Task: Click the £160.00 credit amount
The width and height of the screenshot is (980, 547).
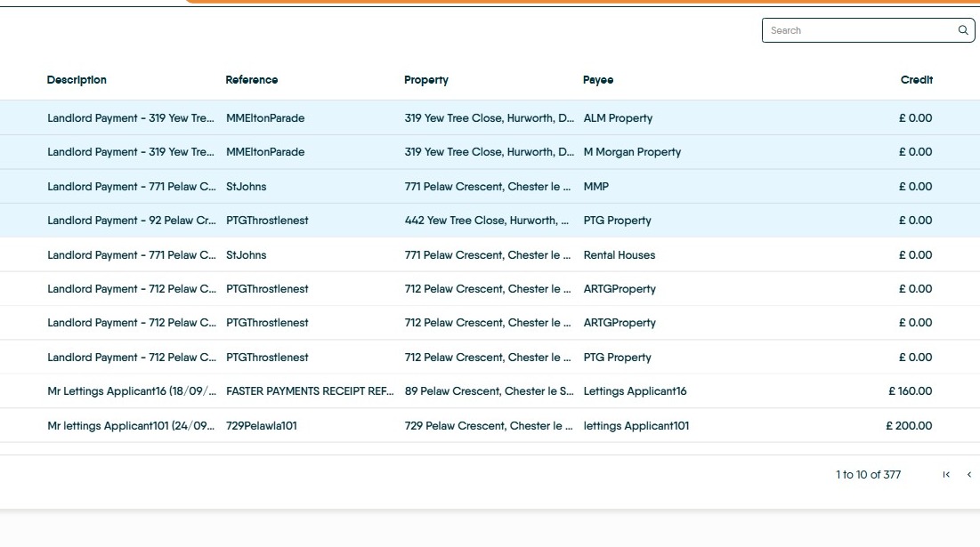Action: pyautogui.click(x=910, y=391)
